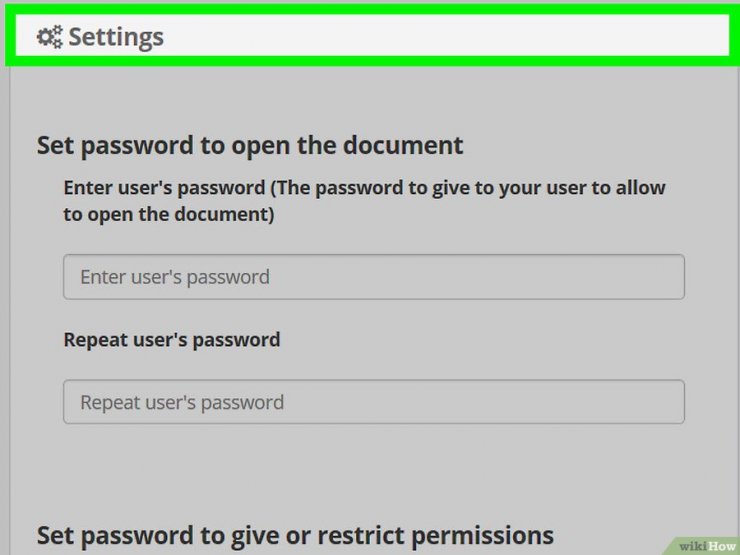The image size is (740, 555).
Task: Click the word document in the first heading
Action: 403,145
